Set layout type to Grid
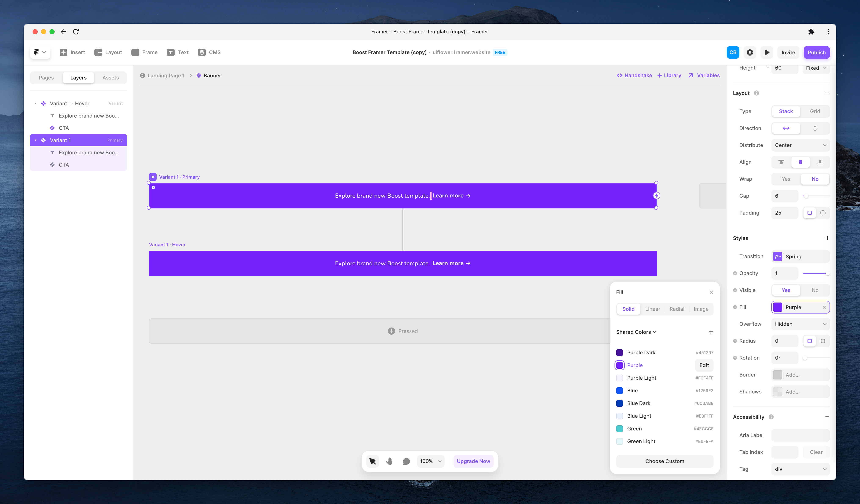 (x=815, y=111)
